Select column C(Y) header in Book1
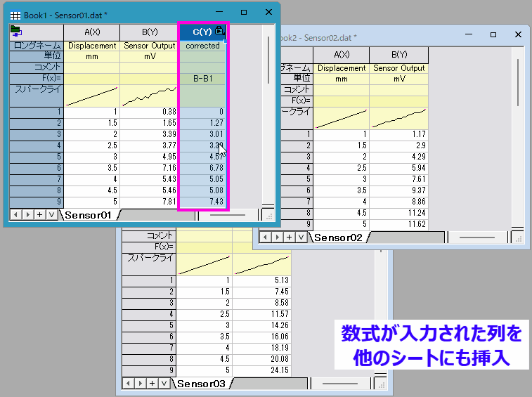The image size is (532, 397). click(x=202, y=32)
